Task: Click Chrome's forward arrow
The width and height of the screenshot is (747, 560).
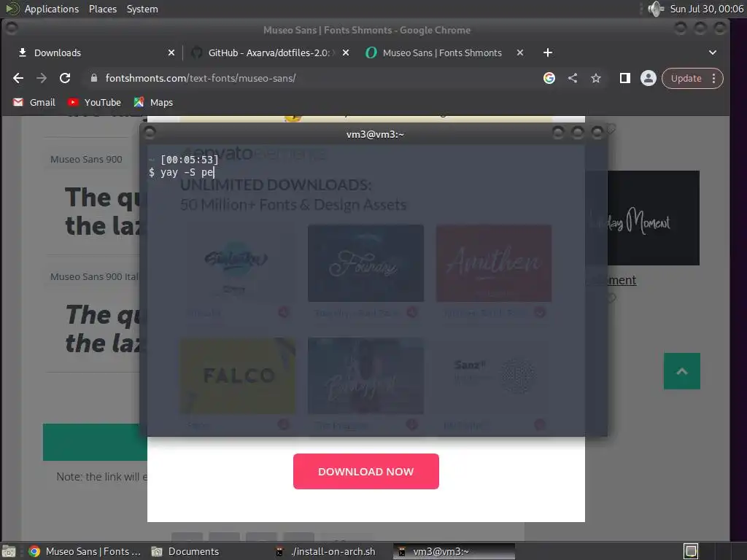Action: coord(42,78)
